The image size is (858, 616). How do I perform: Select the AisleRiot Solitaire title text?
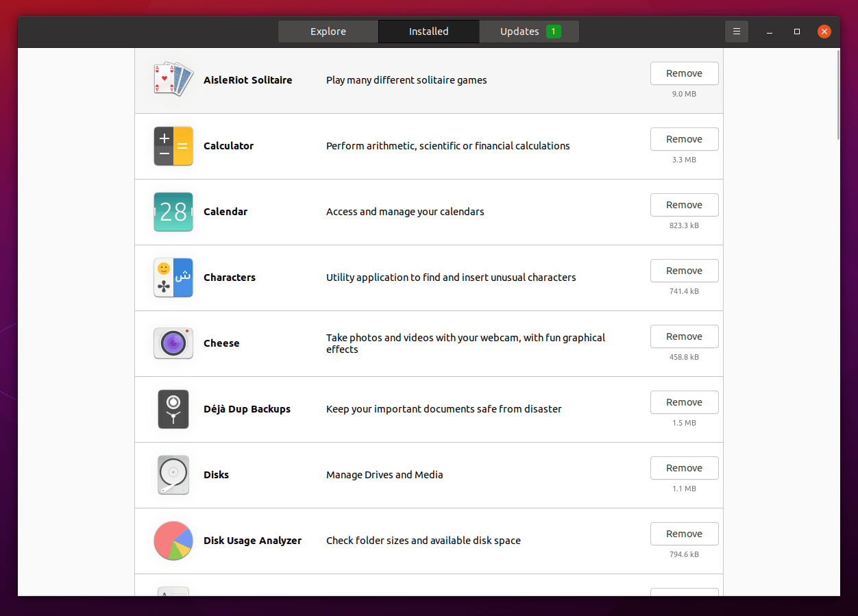click(x=248, y=80)
